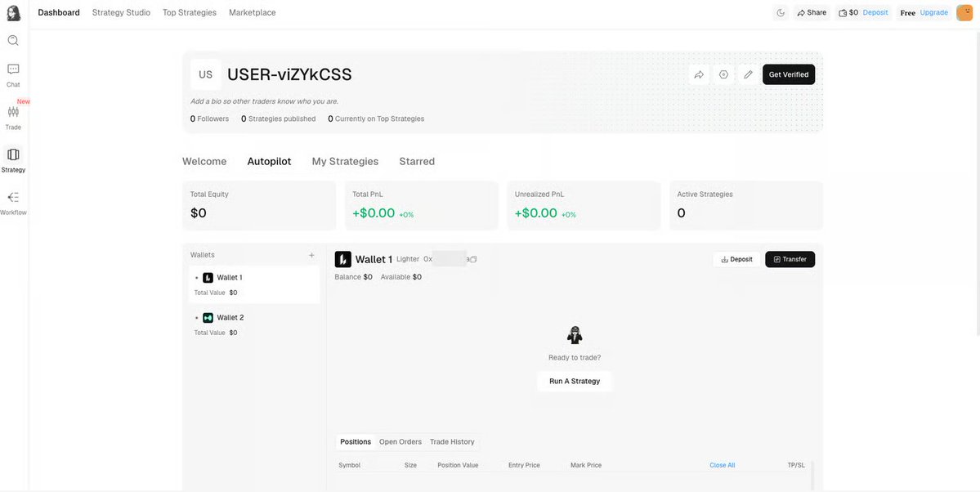This screenshot has width=980, height=492.
Task: Click the '0 Followers' count
Action: 209,119
